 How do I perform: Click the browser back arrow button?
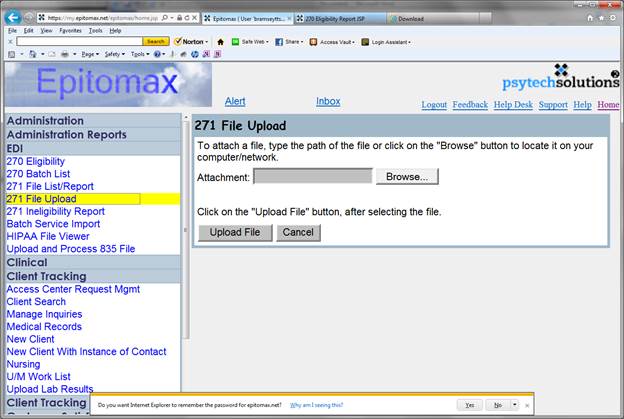[x=13, y=18]
